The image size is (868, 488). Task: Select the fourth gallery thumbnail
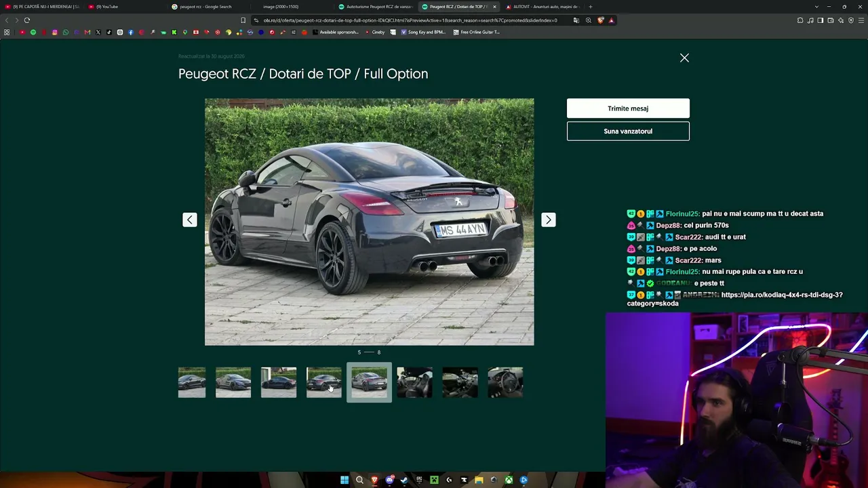point(324,382)
